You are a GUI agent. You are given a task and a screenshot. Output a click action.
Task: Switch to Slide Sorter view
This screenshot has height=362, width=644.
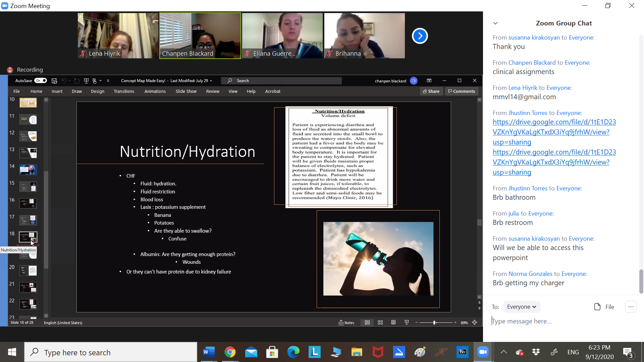click(380, 322)
